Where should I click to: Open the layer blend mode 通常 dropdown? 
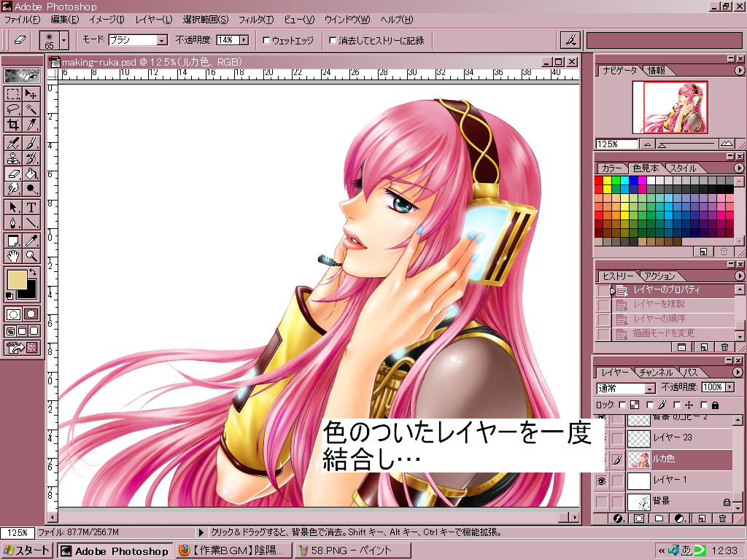tap(649, 389)
